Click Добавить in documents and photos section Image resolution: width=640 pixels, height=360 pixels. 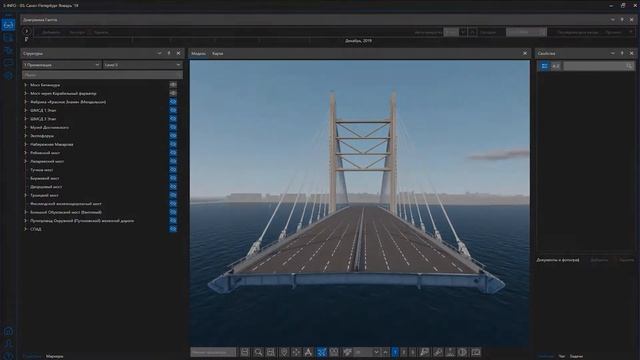pos(599,260)
